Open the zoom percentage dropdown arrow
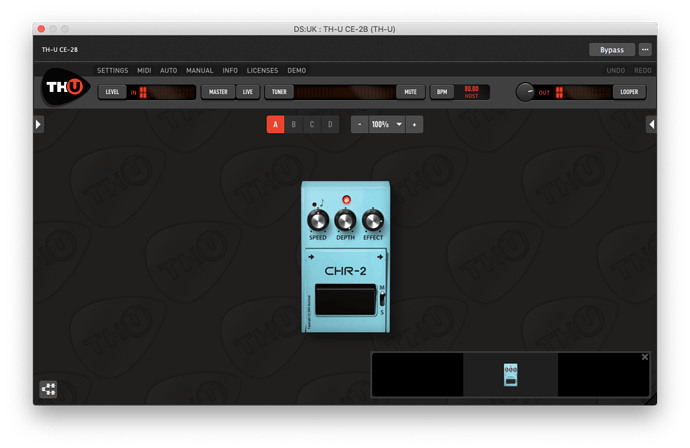Image resolution: width=690 pixels, height=448 pixels. [x=399, y=125]
